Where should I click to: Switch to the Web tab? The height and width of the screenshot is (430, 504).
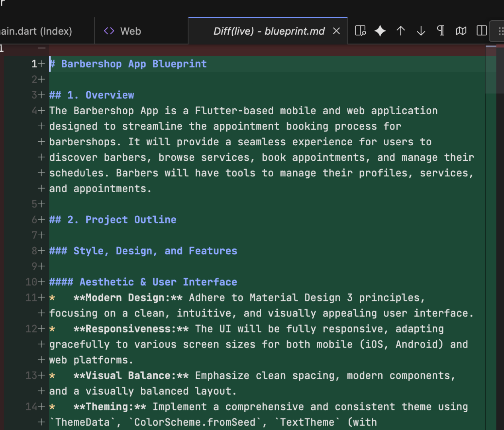pyautogui.click(x=130, y=31)
